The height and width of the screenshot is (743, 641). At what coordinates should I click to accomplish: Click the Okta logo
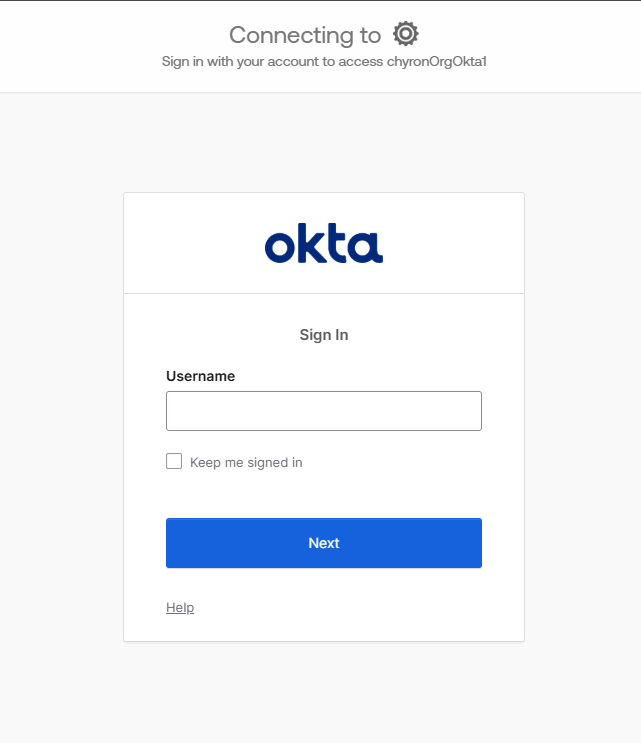[323, 244]
